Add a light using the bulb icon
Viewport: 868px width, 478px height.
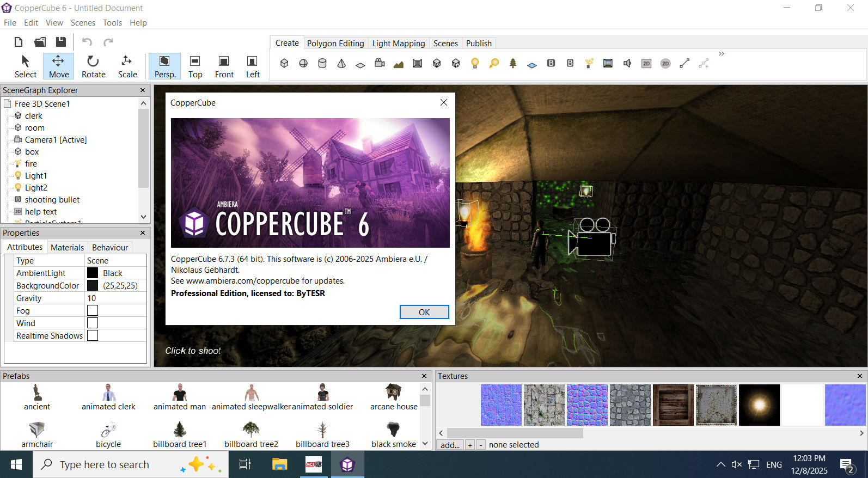click(x=475, y=63)
